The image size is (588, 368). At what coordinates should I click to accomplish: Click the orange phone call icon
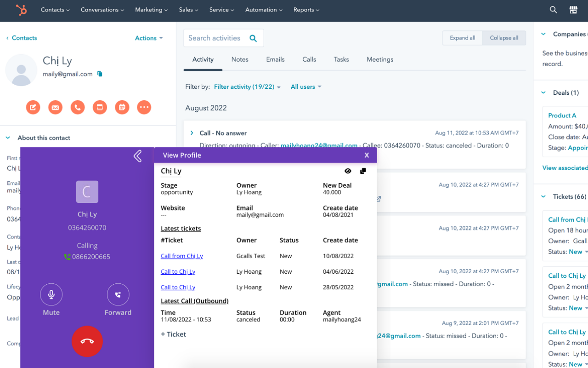point(78,107)
